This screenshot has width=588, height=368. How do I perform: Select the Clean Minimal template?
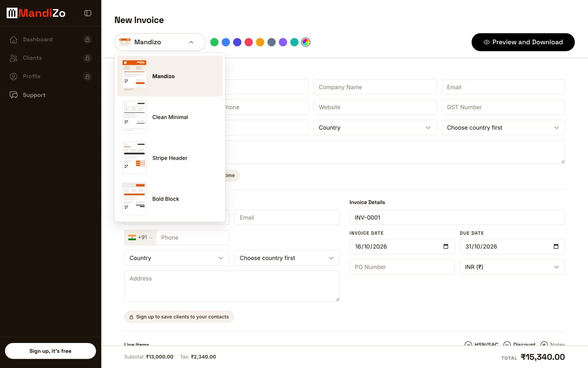[170, 117]
